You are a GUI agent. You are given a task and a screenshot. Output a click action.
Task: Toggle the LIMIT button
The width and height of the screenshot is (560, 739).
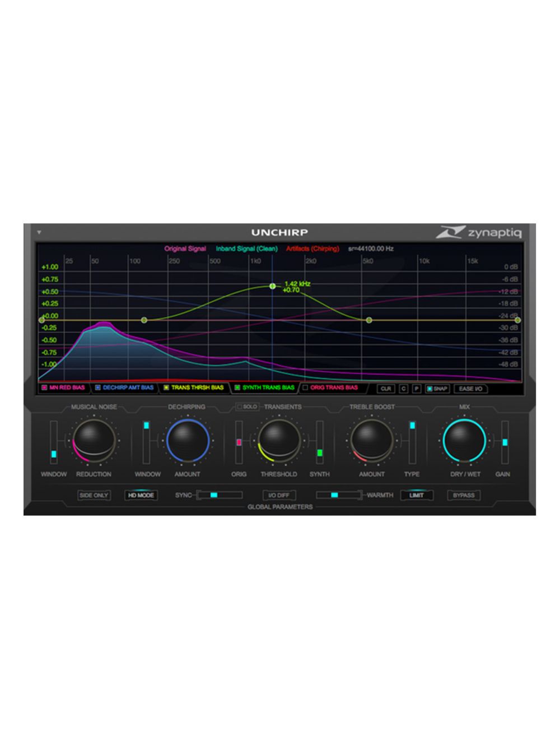tap(416, 495)
